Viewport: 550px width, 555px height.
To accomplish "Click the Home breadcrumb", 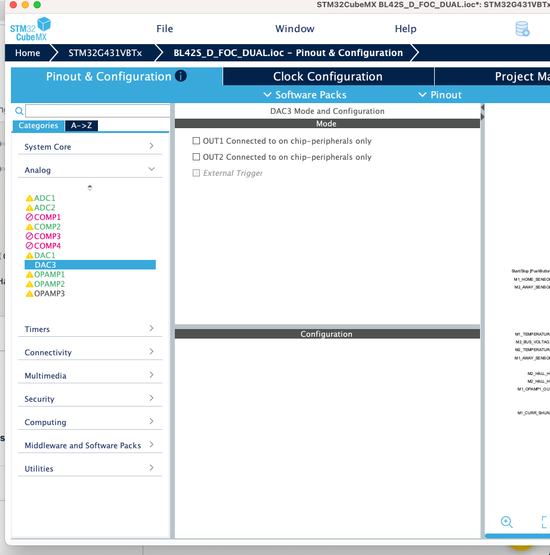I will click(x=27, y=53).
